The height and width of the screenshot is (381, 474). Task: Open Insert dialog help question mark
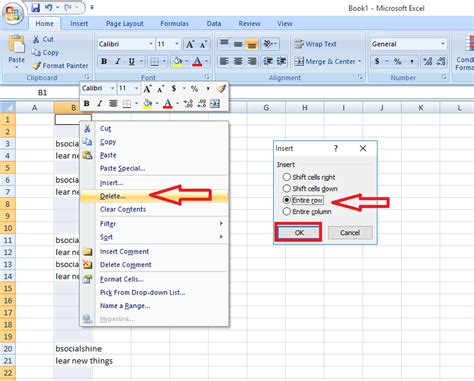click(x=336, y=148)
